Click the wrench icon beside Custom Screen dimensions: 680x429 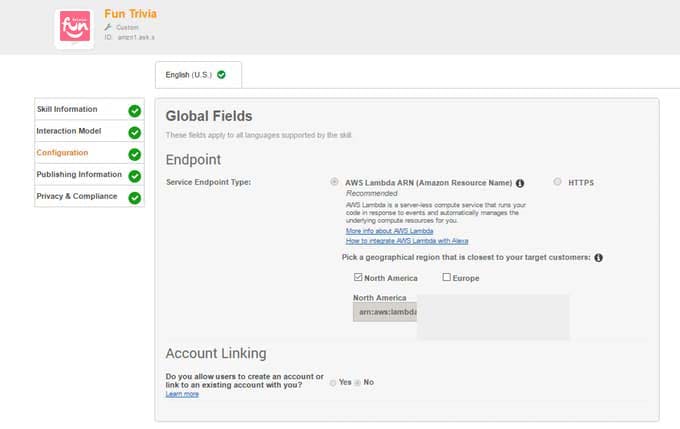pos(108,27)
